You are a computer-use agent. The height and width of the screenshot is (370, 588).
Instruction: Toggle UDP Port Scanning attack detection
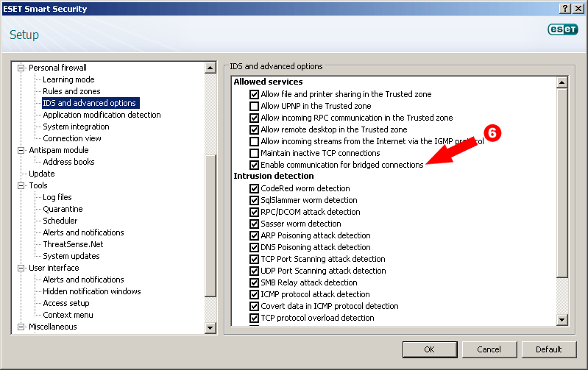(254, 271)
